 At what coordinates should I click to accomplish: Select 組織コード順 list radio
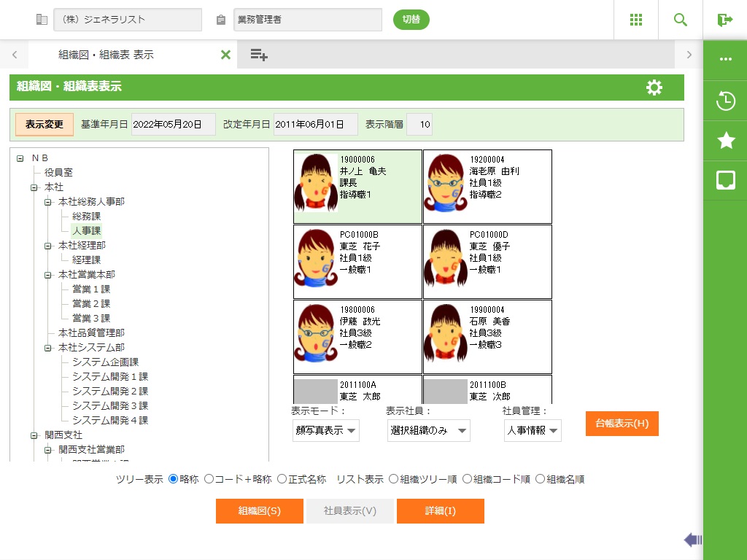coord(468,479)
